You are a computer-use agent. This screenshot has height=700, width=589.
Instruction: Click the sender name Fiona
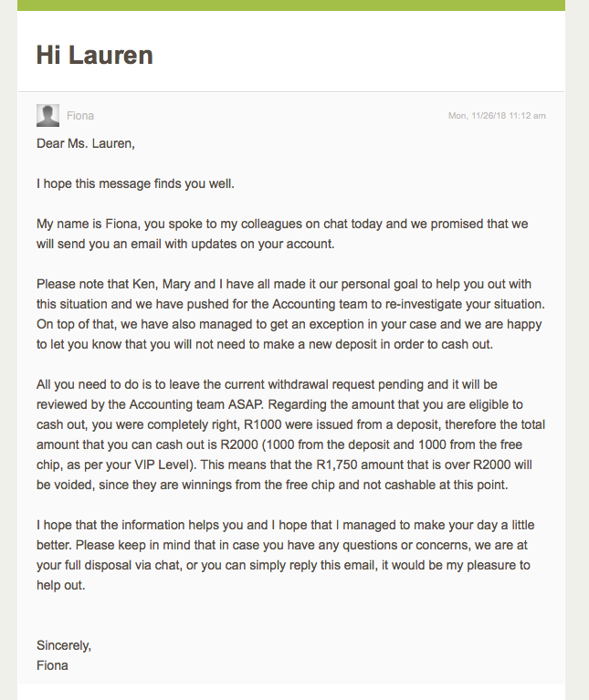pyautogui.click(x=80, y=116)
